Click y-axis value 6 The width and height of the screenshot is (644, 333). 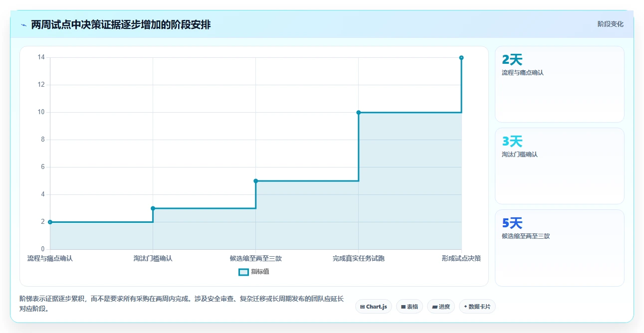point(43,167)
